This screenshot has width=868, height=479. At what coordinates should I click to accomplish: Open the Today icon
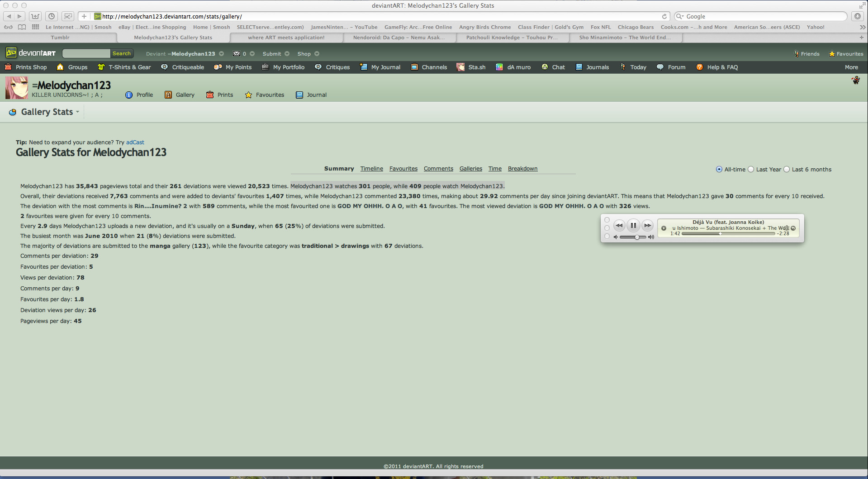click(623, 67)
